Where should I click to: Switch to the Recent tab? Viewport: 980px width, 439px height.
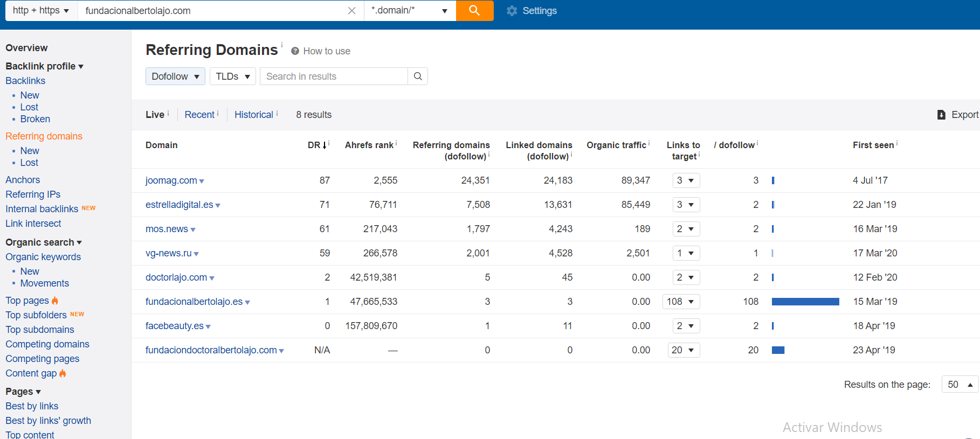(x=199, y=115)
